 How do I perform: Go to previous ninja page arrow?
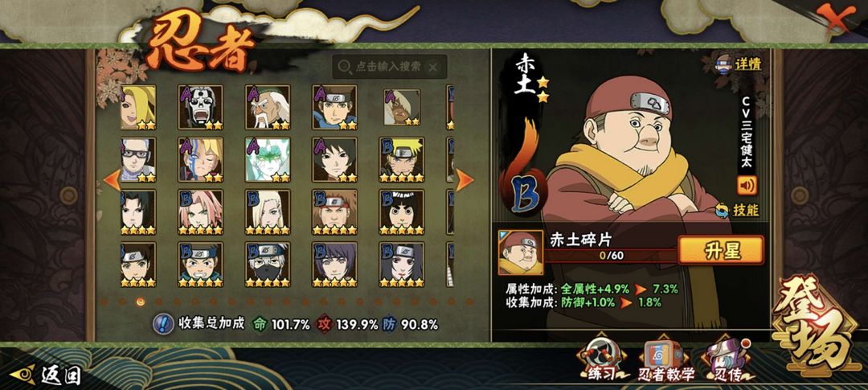(112, 180)
